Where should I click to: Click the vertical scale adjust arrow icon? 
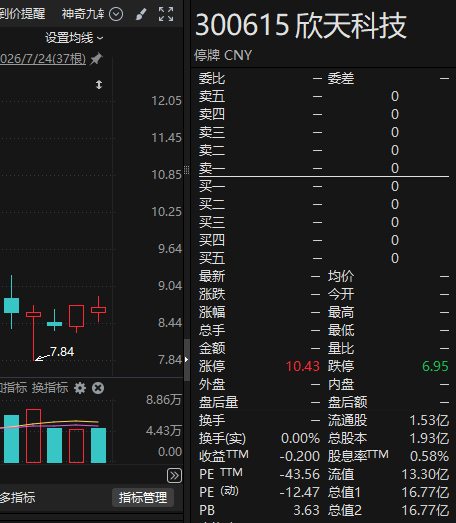[99, 84]
